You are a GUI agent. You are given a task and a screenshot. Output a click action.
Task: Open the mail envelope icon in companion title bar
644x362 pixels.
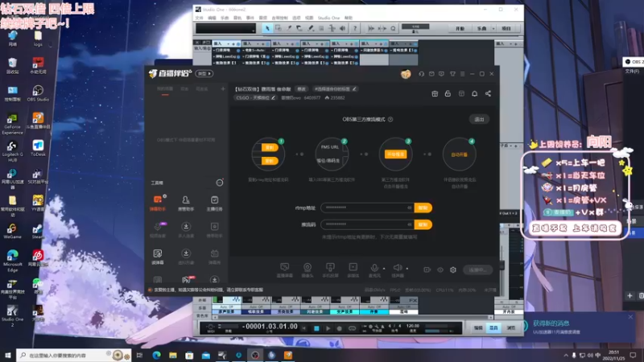(431, 74)
